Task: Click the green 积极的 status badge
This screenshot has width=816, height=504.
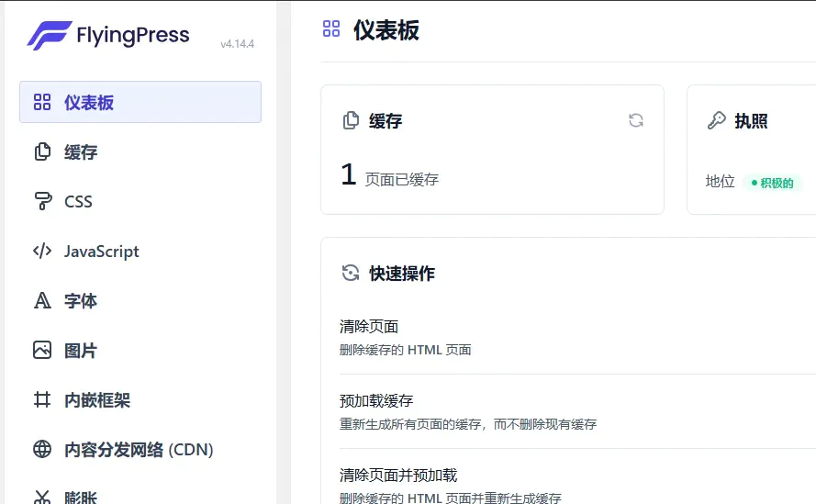Action: click(x=772, y=183)
